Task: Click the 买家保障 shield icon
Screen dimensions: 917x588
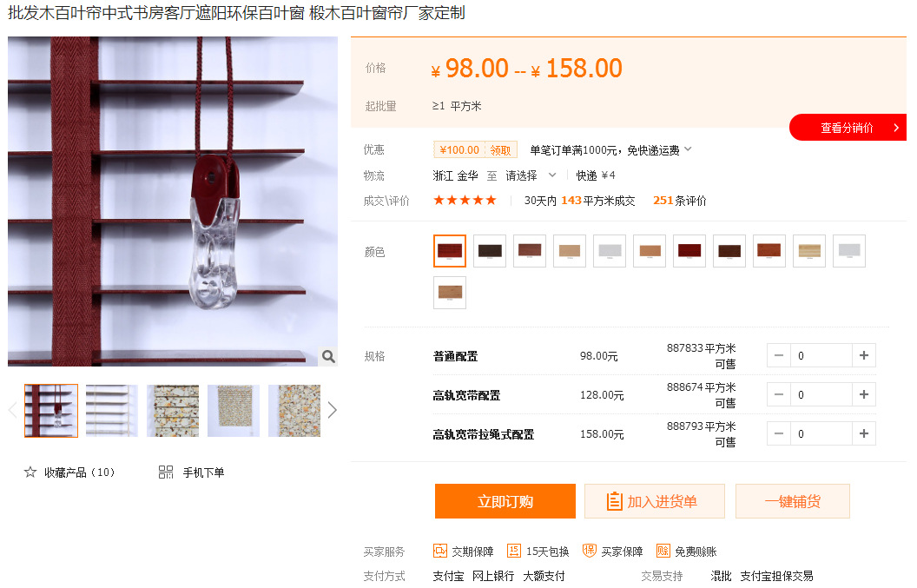Action: pyautogui.click(x=590, y=552)
